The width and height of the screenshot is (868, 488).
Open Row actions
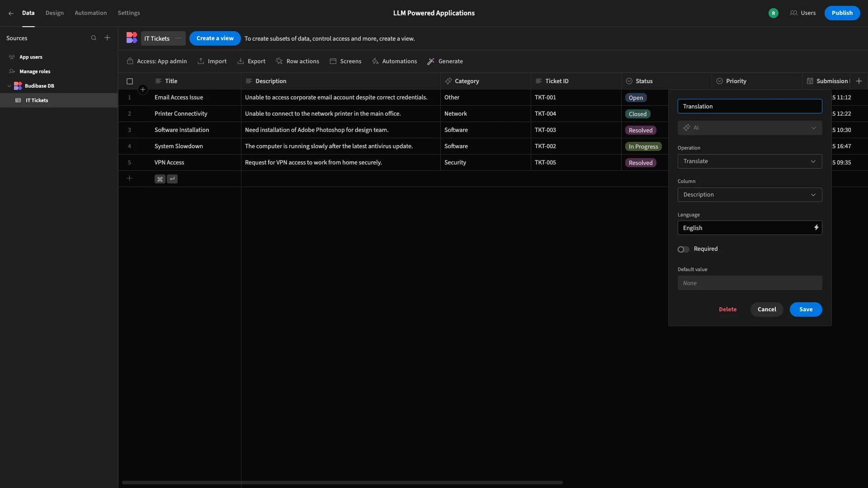point(297,61)
